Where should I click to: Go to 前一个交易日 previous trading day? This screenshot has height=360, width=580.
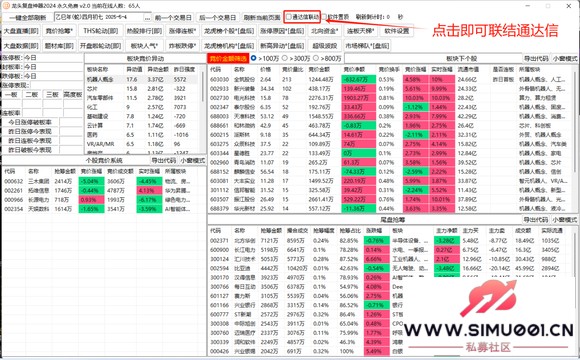(173, 17)
